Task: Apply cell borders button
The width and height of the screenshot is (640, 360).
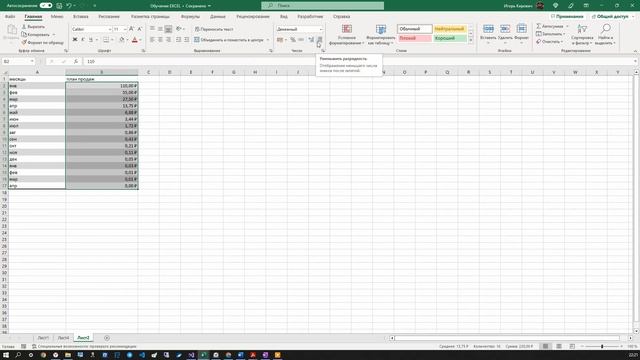Action: point(106,40)
